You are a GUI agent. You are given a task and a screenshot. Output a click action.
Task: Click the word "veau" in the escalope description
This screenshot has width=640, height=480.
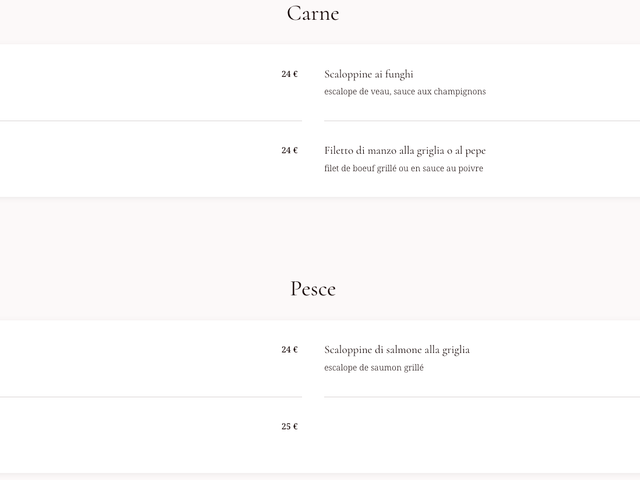point(378,92)
